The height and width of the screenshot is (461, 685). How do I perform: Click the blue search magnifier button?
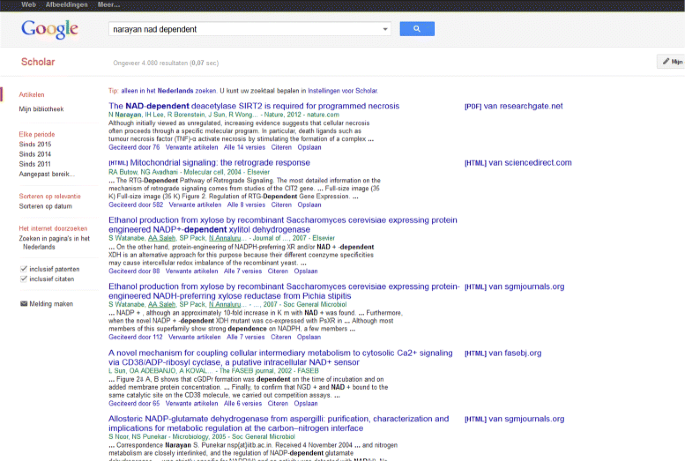coord(417,29)
